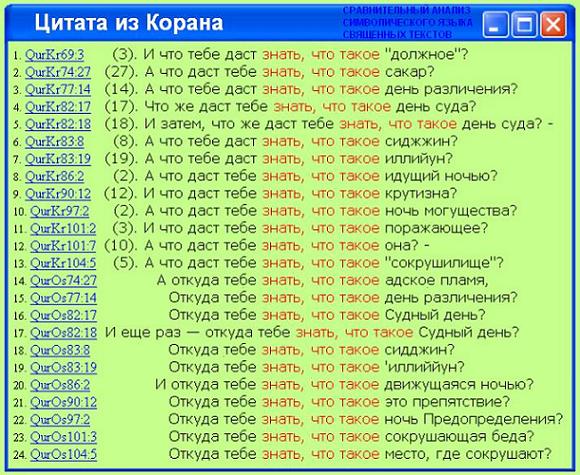Close the Цитата из Корана window
Image resolution: width=580 pixels, height=475 pixels.
point(553,25)
